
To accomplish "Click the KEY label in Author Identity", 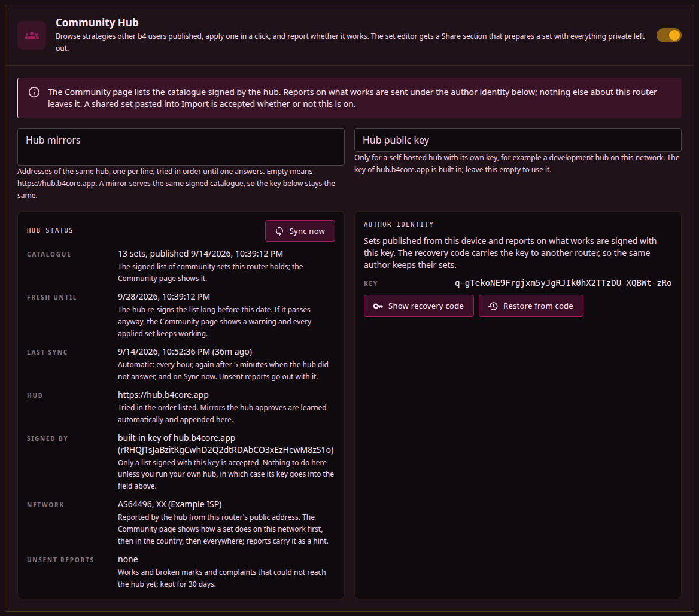I will coord(370,283).
